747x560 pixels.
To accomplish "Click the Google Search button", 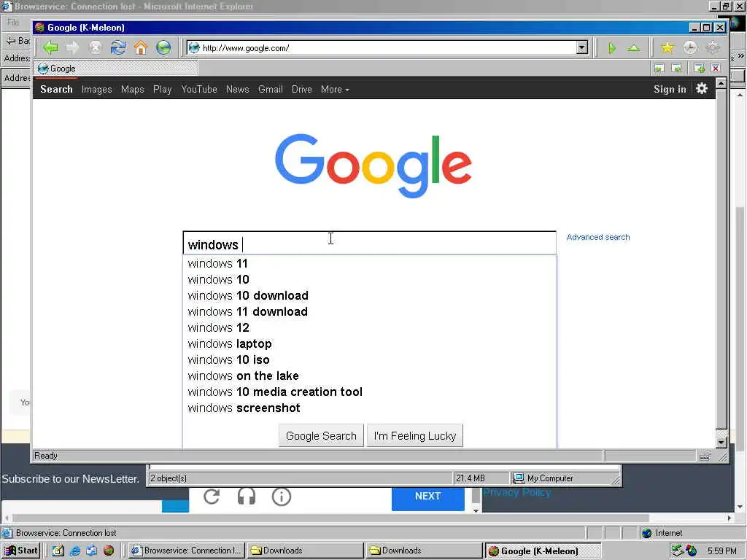I will pos(321,436).
